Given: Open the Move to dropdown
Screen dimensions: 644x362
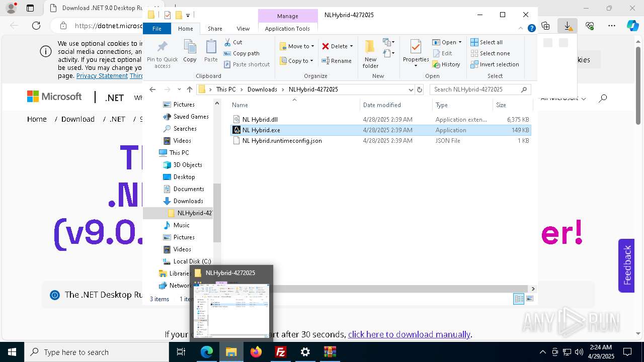Looking at the screenshot, I should coord(297,46).
